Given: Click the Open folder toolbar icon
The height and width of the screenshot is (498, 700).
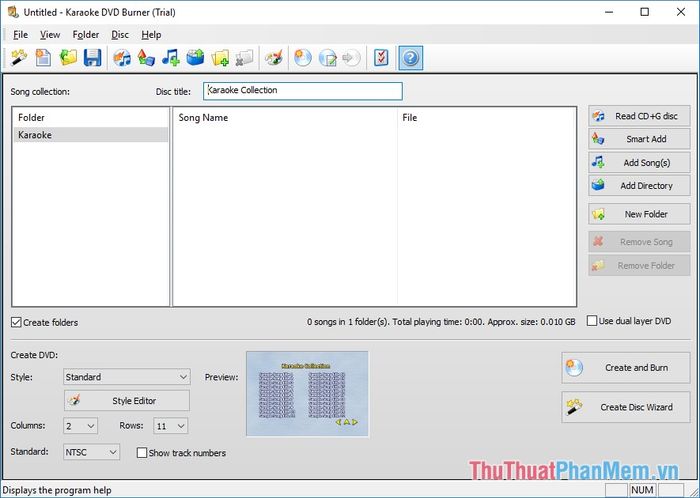Looking at the screenshot, I should coord(68,58).
